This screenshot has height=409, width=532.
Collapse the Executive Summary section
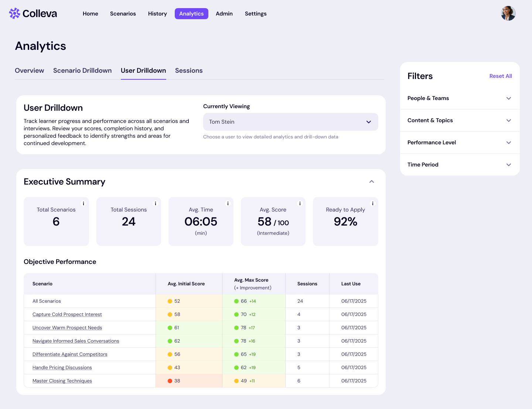(x=372, y=181)
